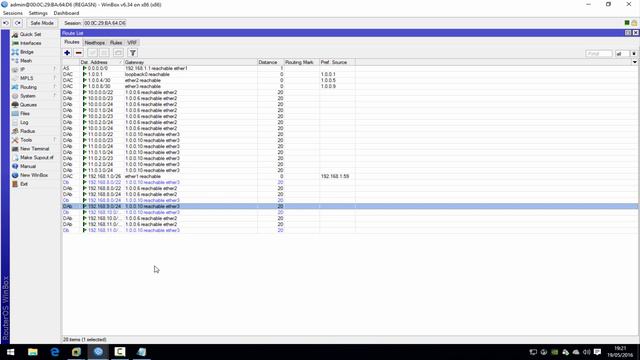
Task: Switch to the Rules tab
Action: (x=116, y=43)
